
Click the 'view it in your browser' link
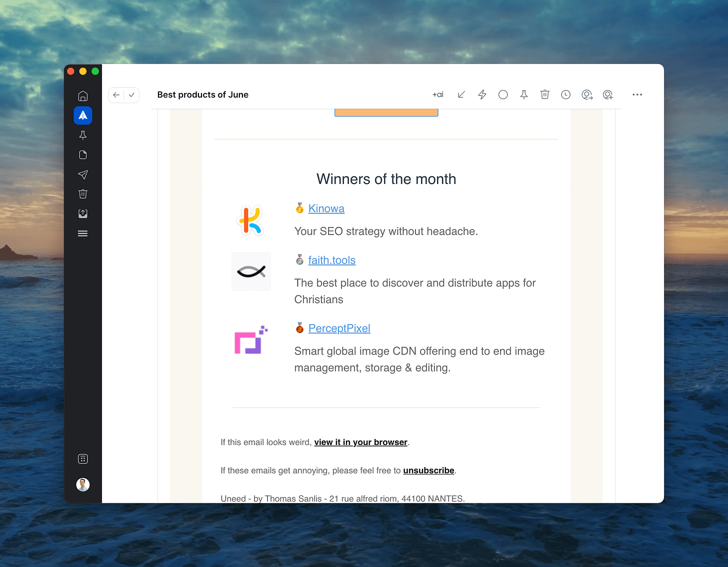(361, 442)
